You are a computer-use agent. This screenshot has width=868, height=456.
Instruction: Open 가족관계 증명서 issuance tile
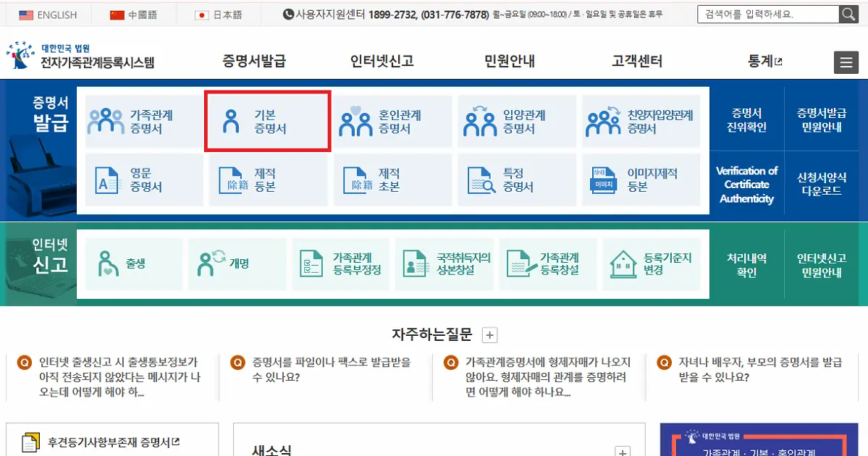144,122
